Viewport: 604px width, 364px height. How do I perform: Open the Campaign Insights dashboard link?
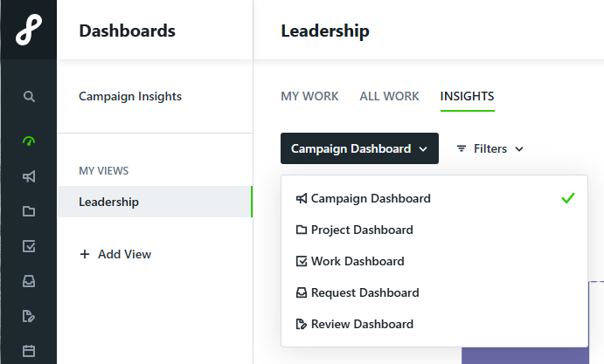point(130,96)
